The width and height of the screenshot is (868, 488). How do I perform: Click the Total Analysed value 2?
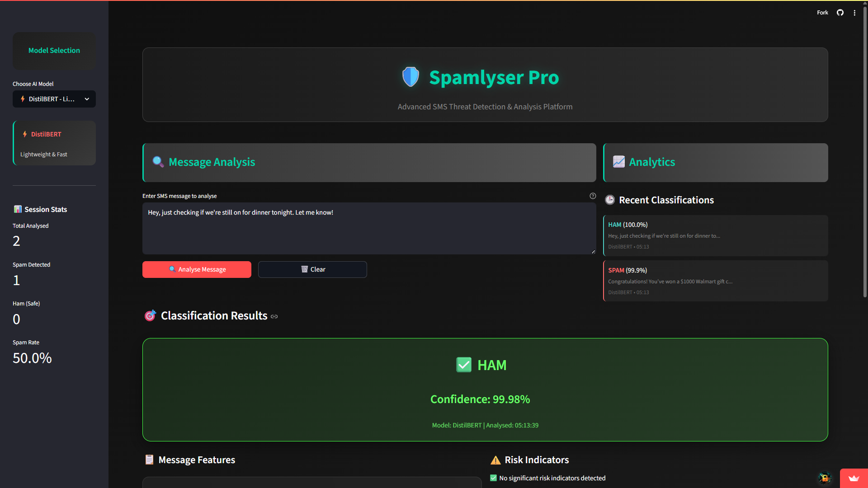pos(16,241)
